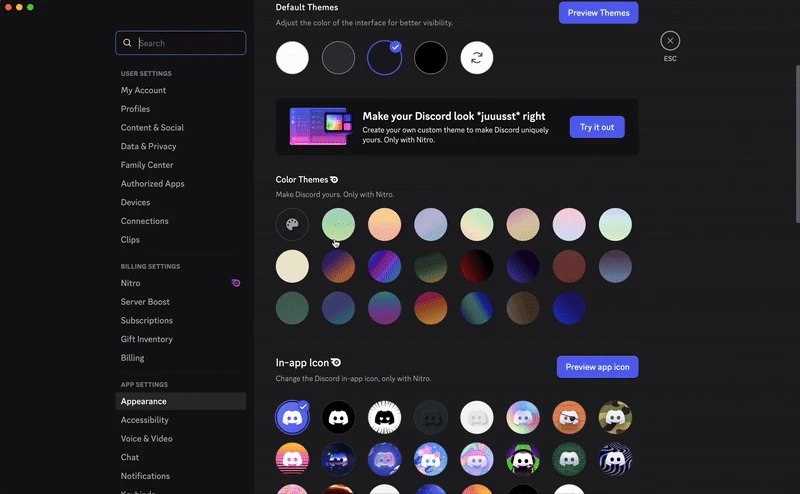Viewport: 800px width, 494px height.
Task: Choose the retro sunset striped Discord icon
Action: 292,459
